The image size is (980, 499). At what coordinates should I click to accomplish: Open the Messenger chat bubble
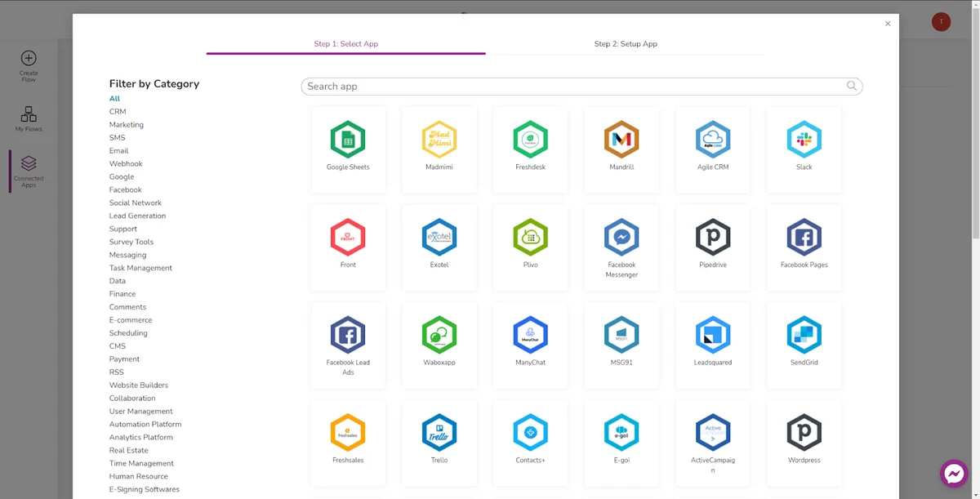(x=953, y=474)
